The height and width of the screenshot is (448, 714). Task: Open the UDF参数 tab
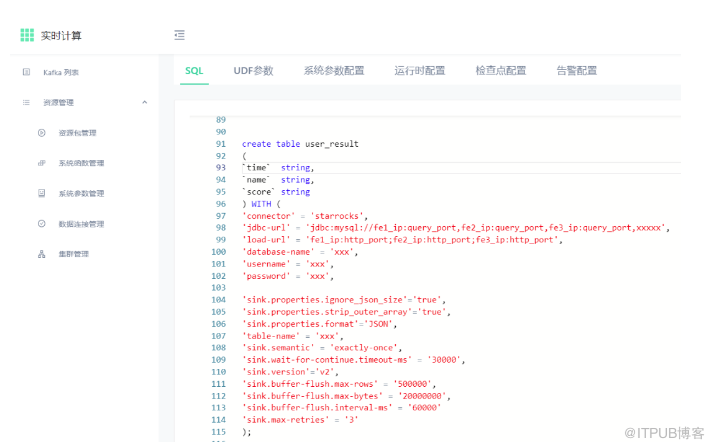click(x=253, y=71)
